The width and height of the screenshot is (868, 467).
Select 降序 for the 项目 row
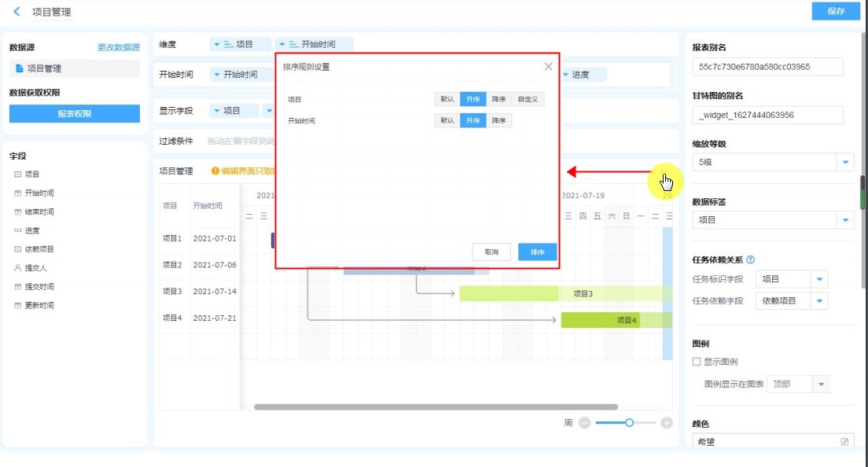[x=498, y=100]
